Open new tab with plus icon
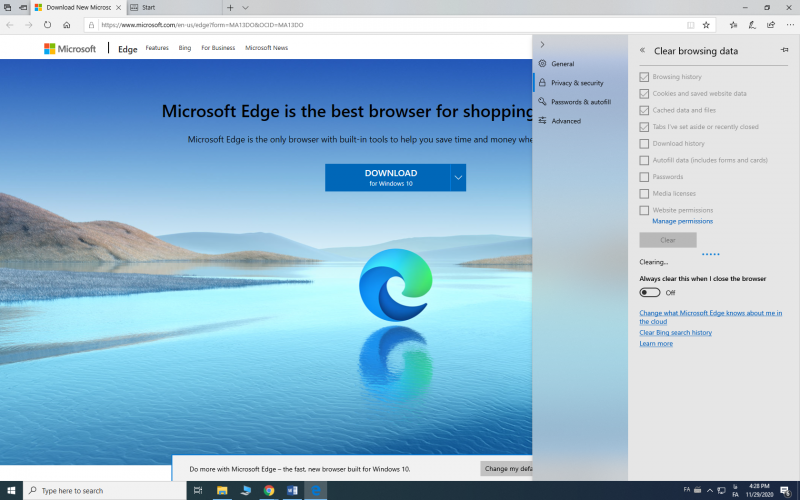 point(230,7)
